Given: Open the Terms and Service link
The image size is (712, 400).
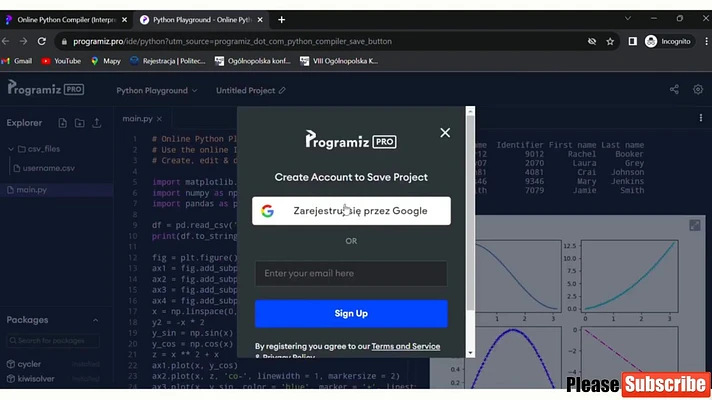Looking at the screenshot, I should click(x=405, y=346).
